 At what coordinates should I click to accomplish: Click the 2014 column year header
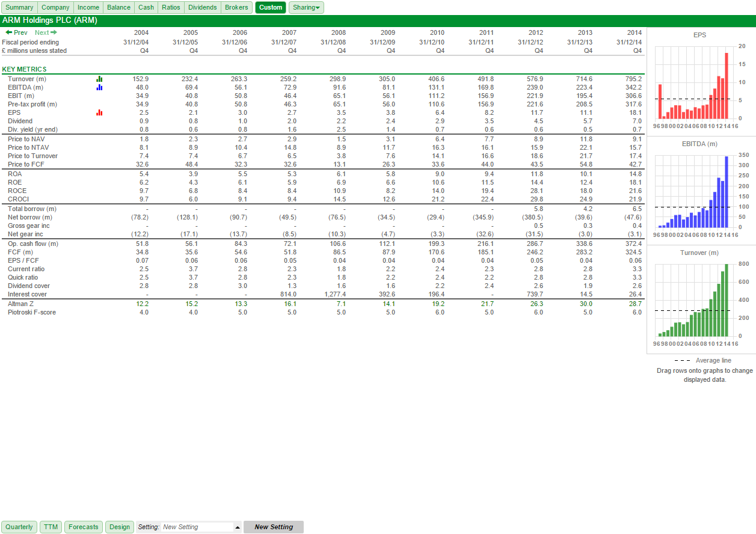[x=634, y=32]
